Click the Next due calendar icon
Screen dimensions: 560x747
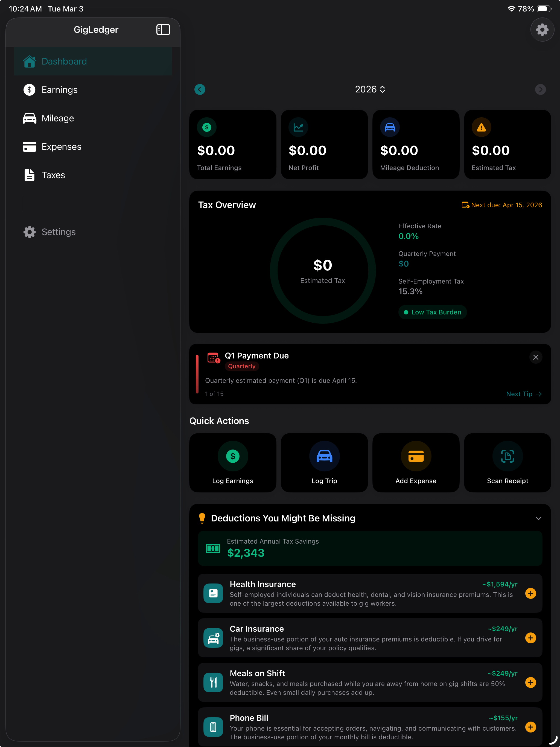pyautogui.click(x=465, y=205)
